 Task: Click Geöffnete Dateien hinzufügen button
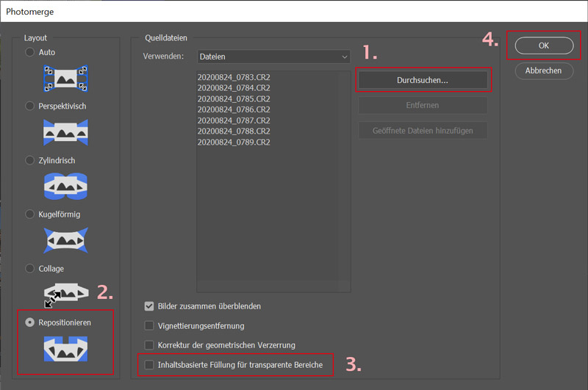point(423,131)
